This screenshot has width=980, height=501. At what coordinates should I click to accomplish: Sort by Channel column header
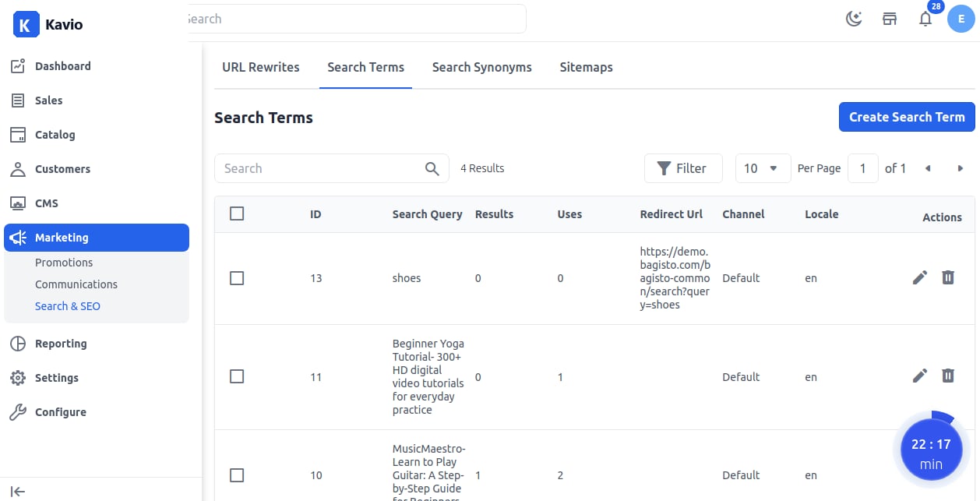[x=743, y=213]
